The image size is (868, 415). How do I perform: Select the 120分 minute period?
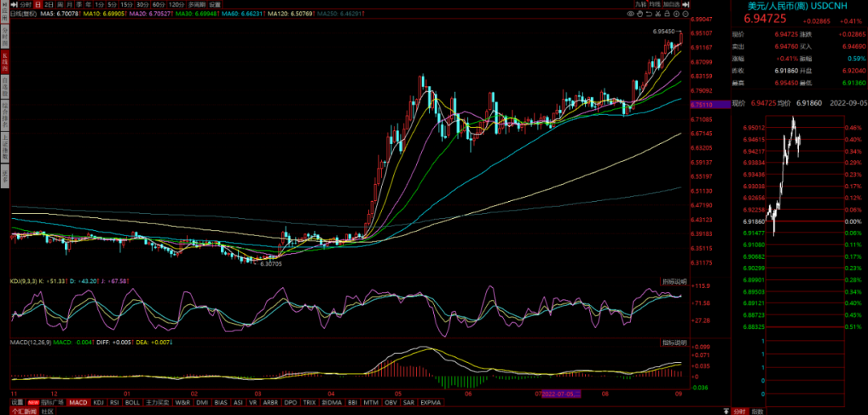[x=177, y=5]
